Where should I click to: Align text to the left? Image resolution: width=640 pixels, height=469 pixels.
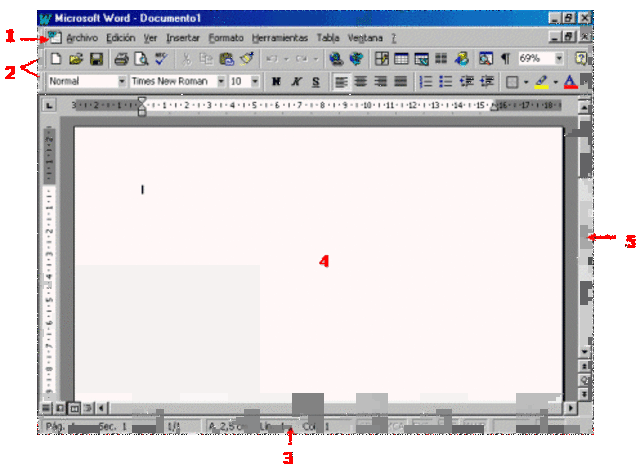(x=341, y=82)
